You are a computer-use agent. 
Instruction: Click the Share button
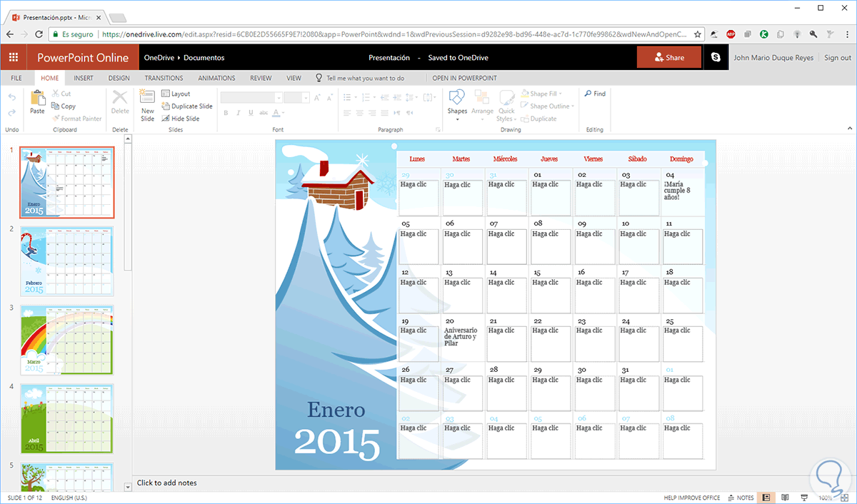pos(669,58)
